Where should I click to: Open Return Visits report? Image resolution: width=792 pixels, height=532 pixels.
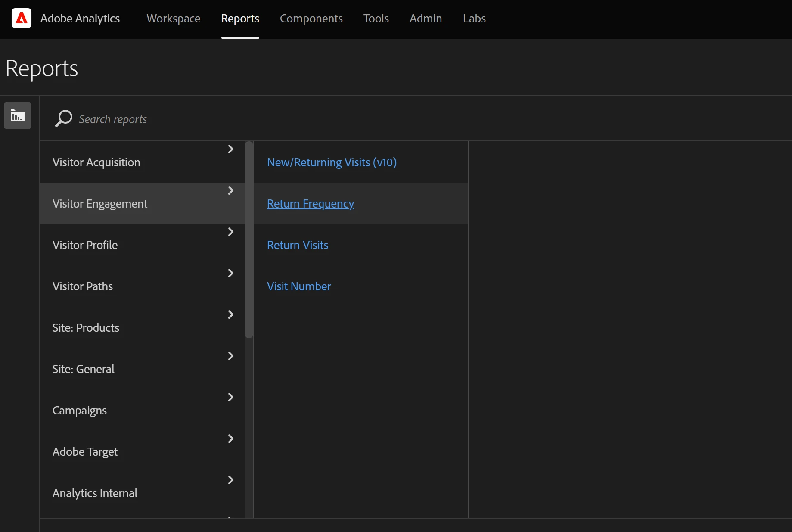298,245
